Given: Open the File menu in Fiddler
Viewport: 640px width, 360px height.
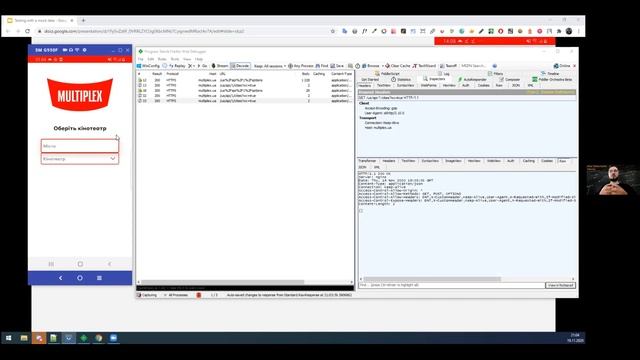Looking at the screenshot, I should 140,59.
